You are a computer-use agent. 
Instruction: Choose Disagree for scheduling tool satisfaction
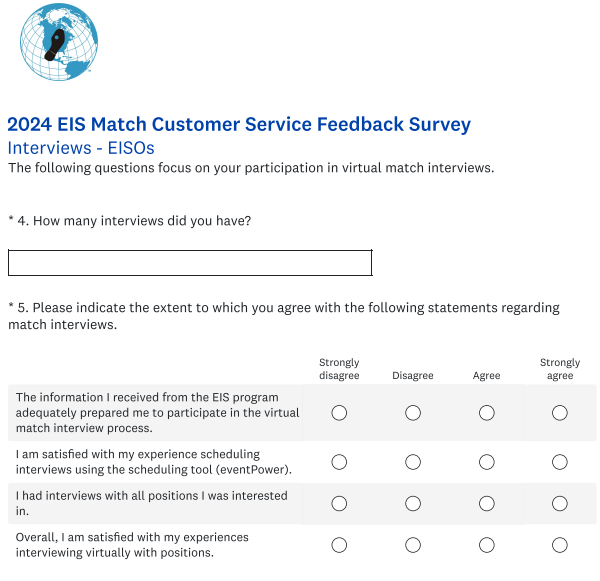pyautogui.click(x=413, y=462)
